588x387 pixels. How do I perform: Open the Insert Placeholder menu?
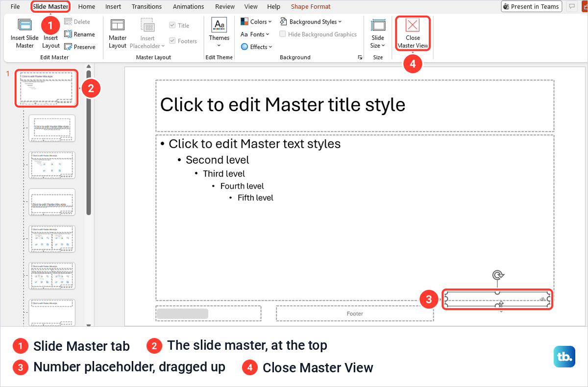pyautogui.click(x=147, y=33)
